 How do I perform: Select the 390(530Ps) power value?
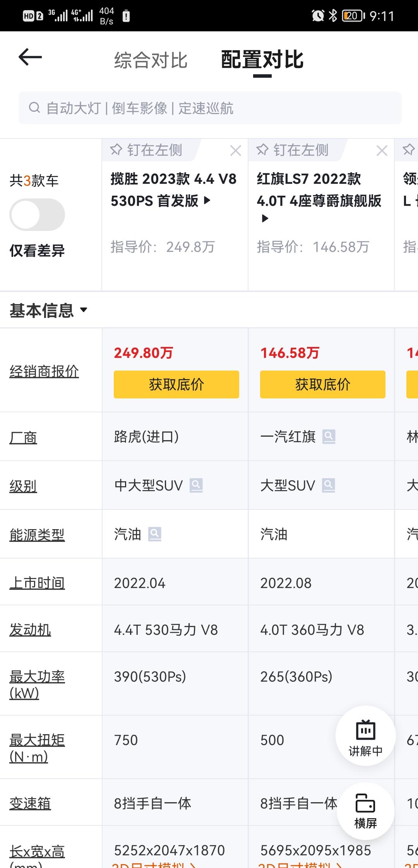pos(150,677)
